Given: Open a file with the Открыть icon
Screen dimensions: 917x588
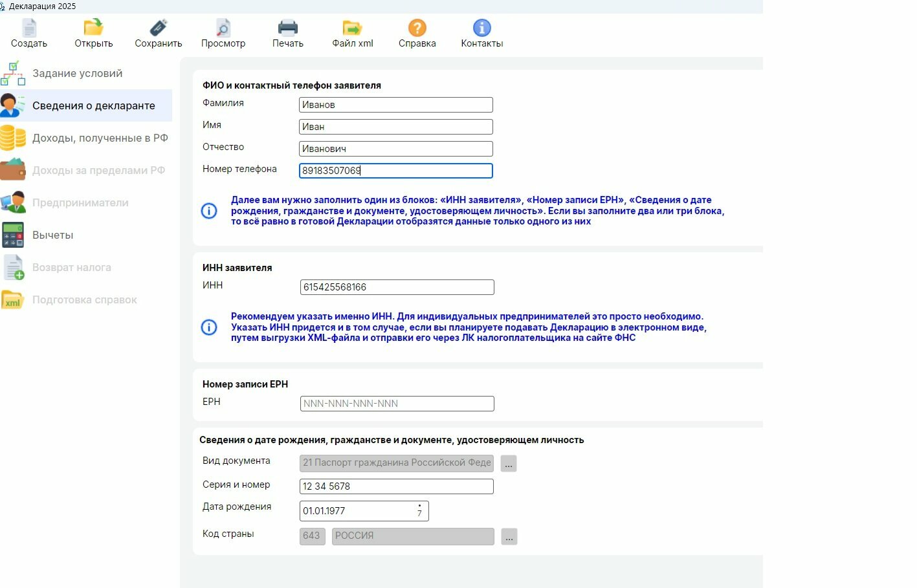Looking at the screenshot, I should pyautogui.click(x=93, y=28).
